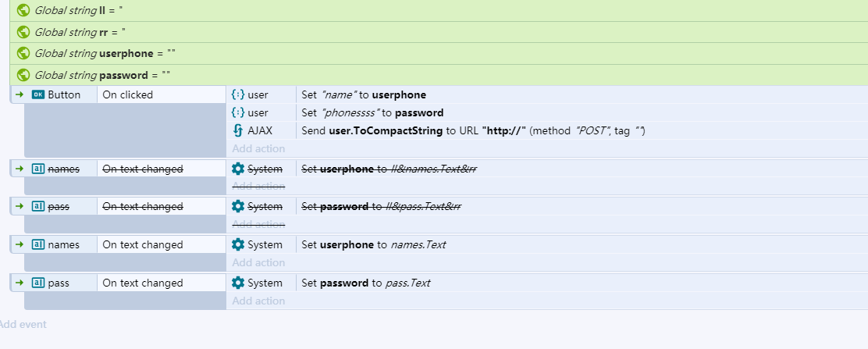868x349 pixels.
Task: Click the user JSON icon in the Set name action
Action: [x=238, y=94]
